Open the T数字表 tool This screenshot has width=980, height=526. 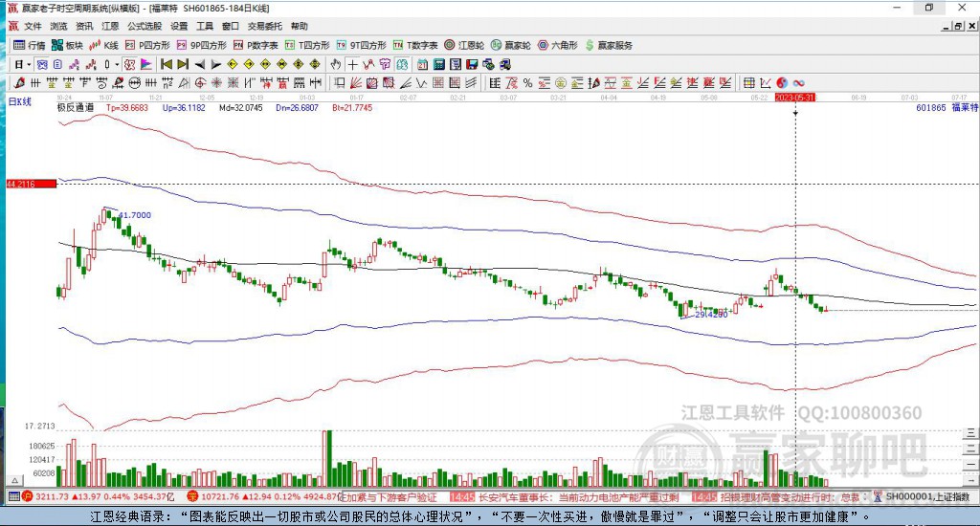click(x=415, y=45)
